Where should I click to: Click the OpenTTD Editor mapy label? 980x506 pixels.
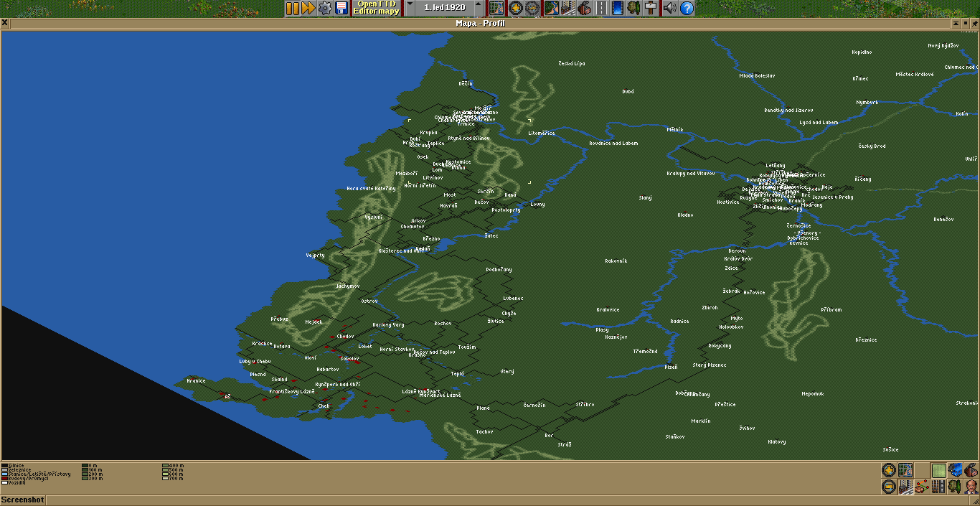pyautogui.click(x=376, y=8)
